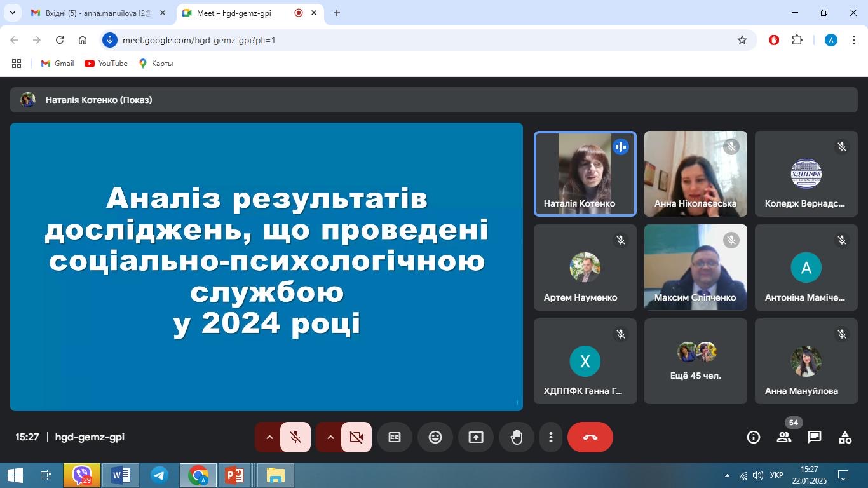Open activities icon in Meet

(845, 437)
